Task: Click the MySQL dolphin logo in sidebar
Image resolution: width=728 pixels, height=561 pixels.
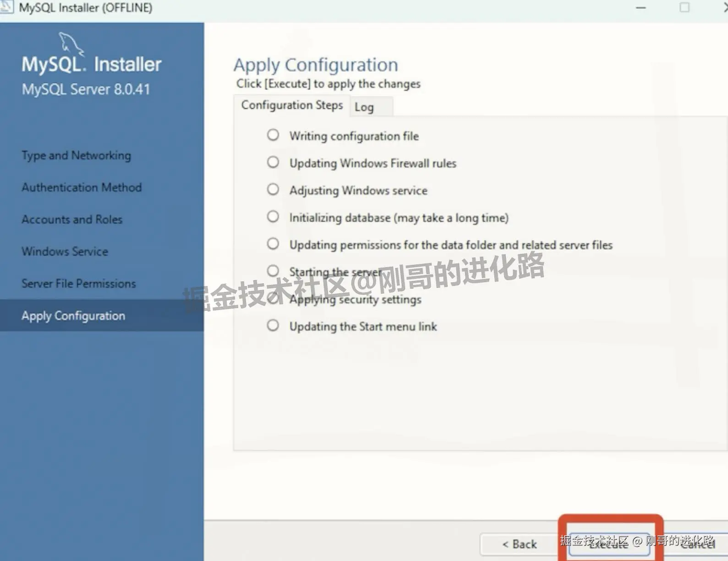Action: pos(71,44)
